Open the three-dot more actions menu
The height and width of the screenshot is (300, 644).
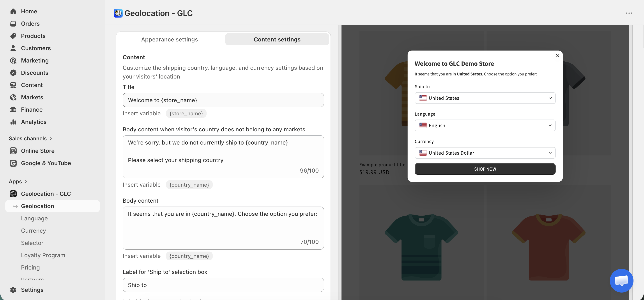click(629, 13)
